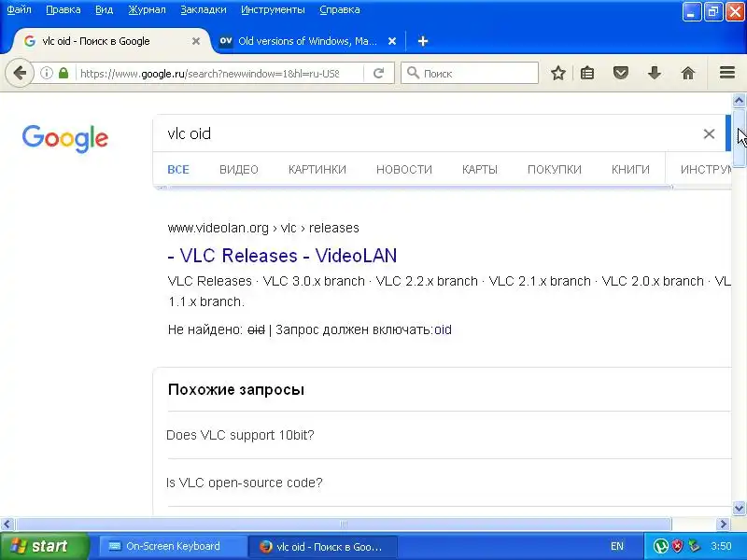Viewport: 747px width, 560px height.
Task: Reload the page with the refresh icon
Action: [x=379, y=74]
